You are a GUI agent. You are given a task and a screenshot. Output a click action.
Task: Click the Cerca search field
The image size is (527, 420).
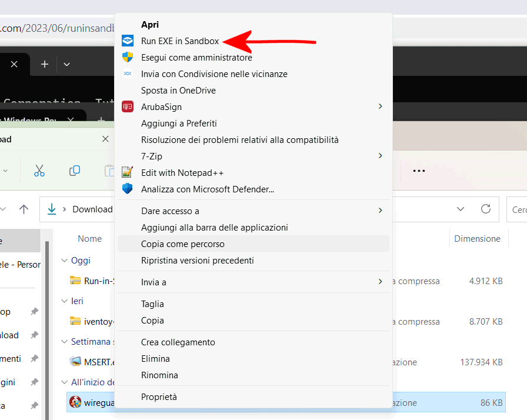[x=517, y=209]
